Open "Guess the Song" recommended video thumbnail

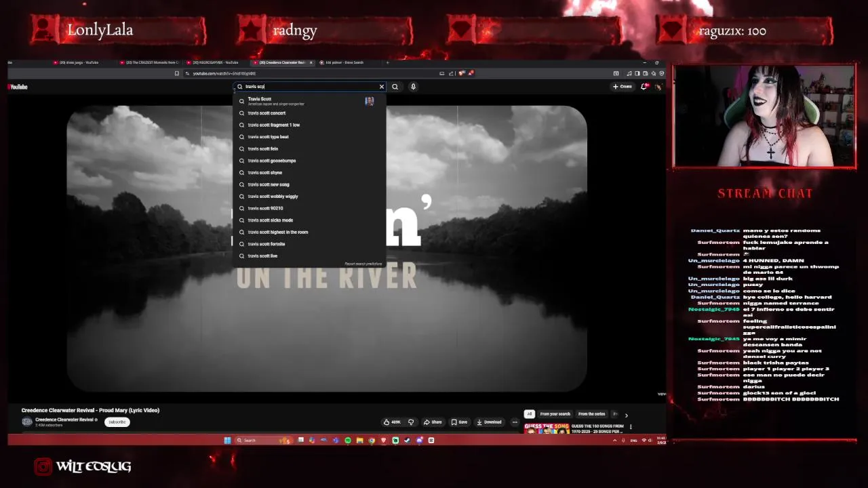coord(546,428)
